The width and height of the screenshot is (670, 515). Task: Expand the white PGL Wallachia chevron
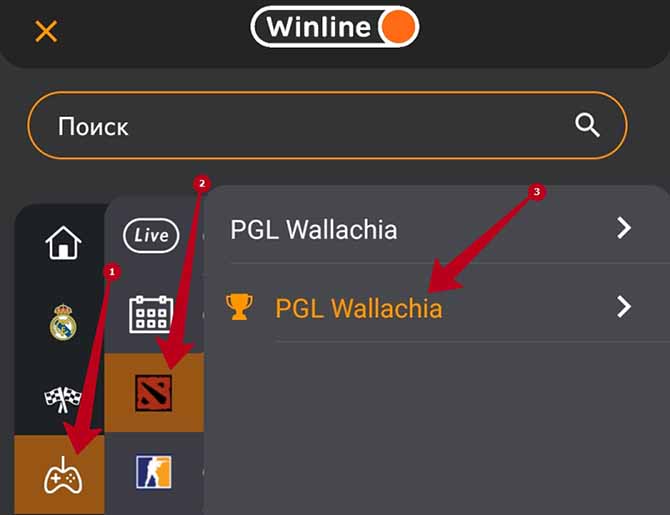[x=624, y=228]
